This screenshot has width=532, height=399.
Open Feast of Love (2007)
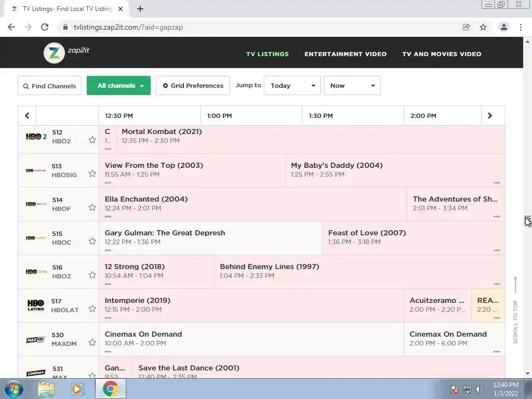point(414,238)
